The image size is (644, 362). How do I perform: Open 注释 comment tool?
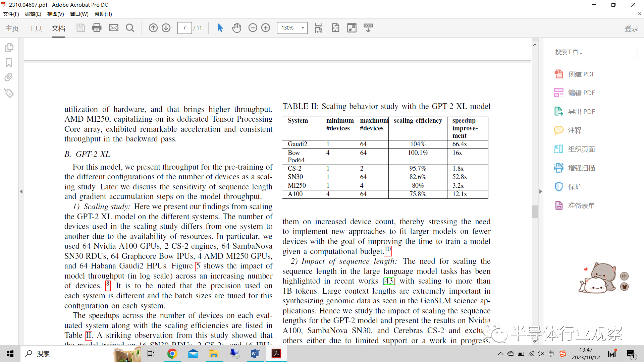tap(568, 130)
